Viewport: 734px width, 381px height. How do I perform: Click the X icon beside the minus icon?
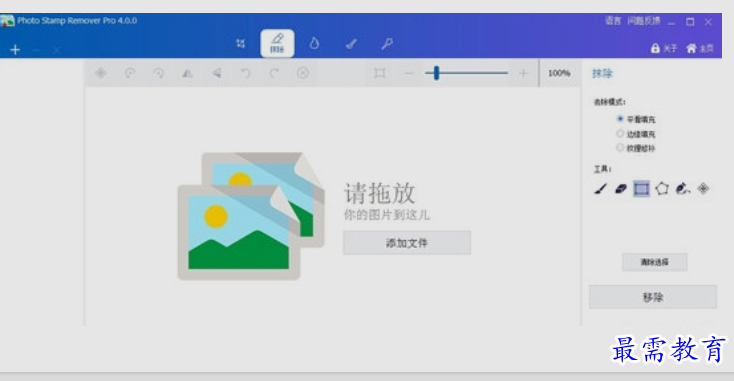pyautogui.click(x=57, y=50)
